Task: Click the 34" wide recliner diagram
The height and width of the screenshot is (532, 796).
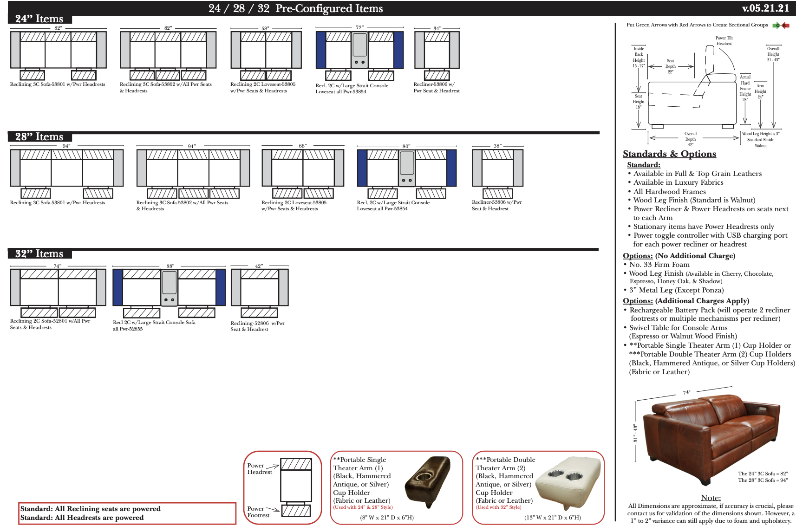Action: 437,55
